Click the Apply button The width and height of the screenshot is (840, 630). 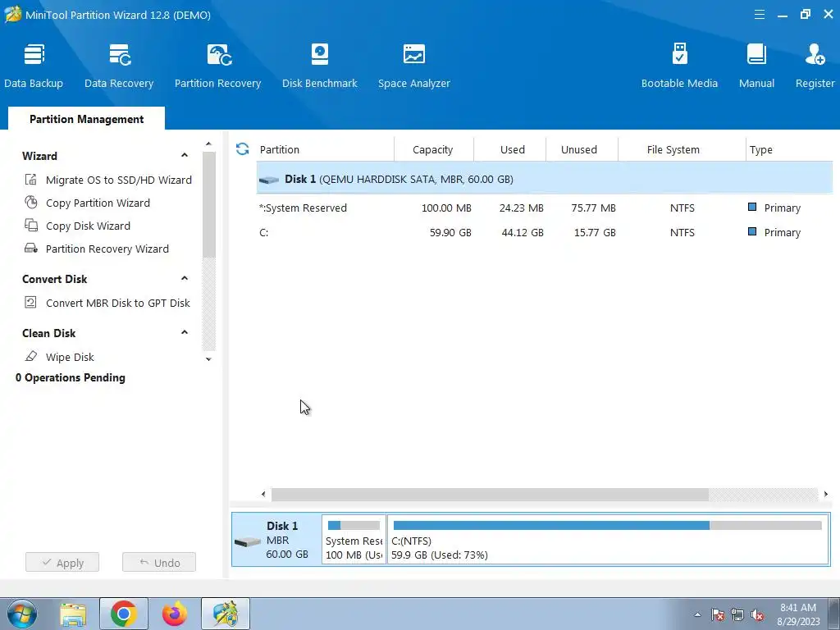click(x=62, y=563)
